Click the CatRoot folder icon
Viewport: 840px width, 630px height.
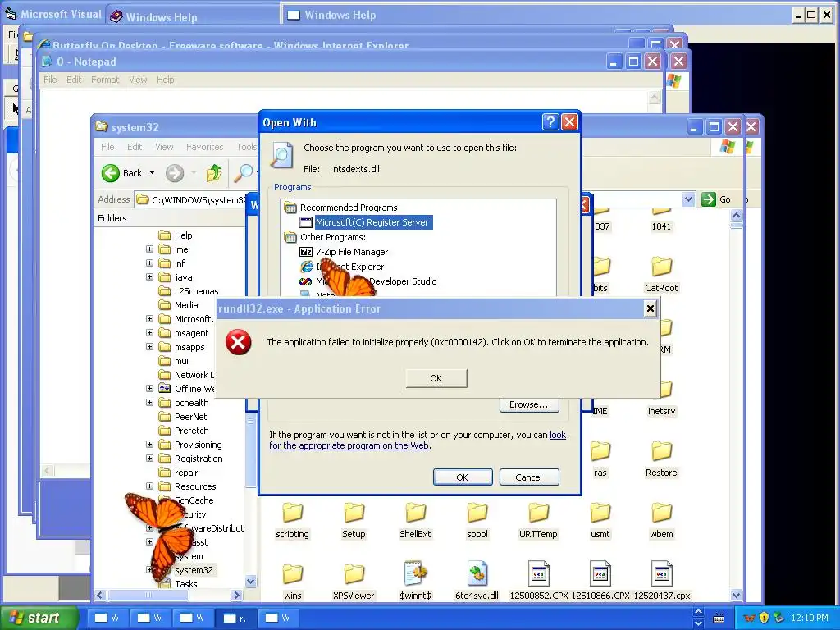[x=662, y=267]
